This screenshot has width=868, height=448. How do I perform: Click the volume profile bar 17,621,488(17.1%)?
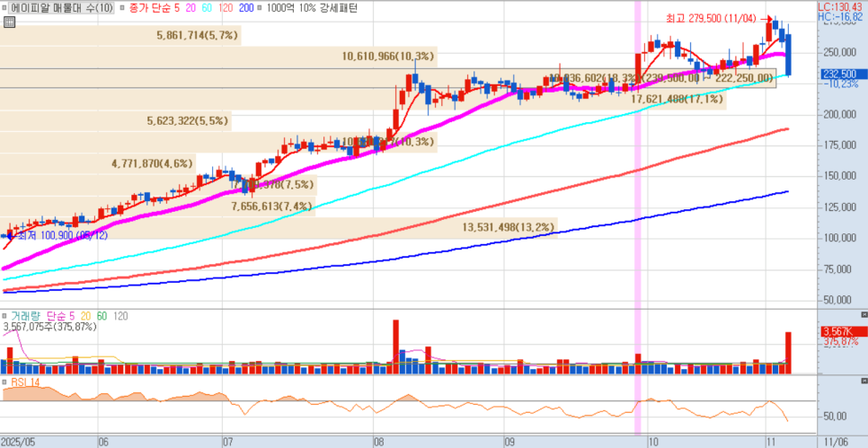(x=363, y=99)
